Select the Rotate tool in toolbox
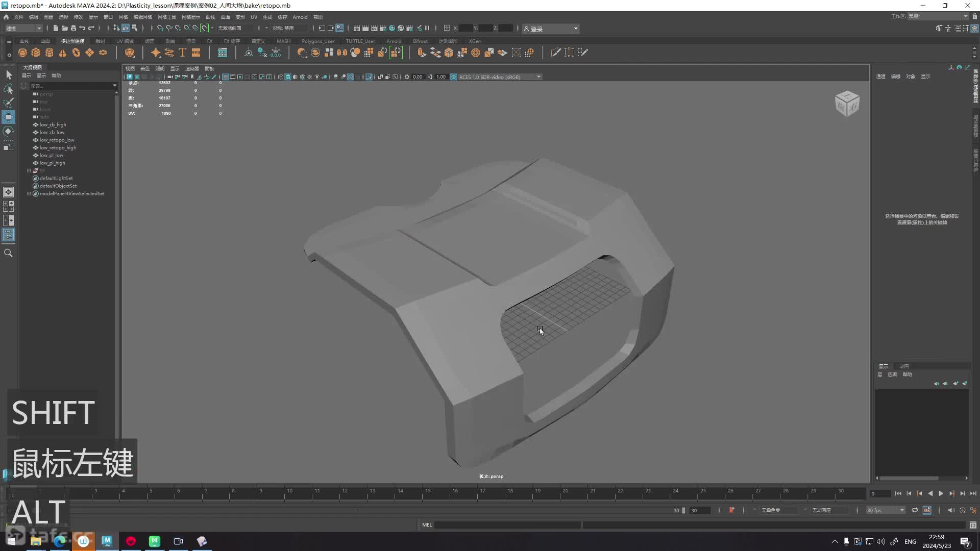 point(9,132)
